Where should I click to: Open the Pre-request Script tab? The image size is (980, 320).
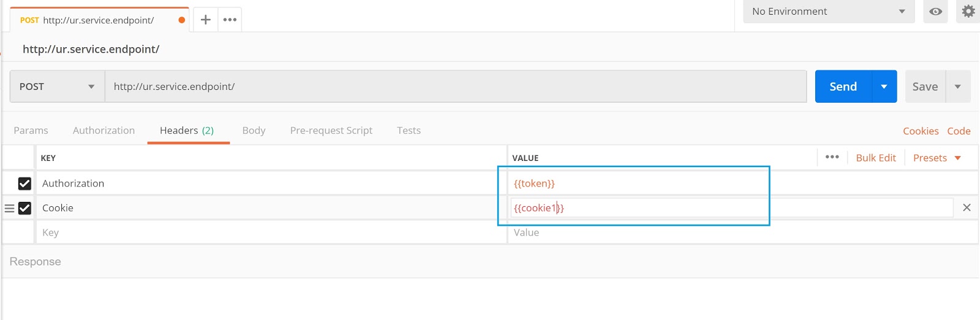point(331,130)
